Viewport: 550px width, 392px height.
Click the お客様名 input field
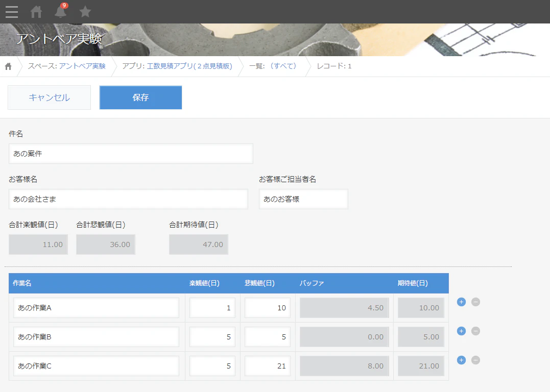tap(128, 199)
